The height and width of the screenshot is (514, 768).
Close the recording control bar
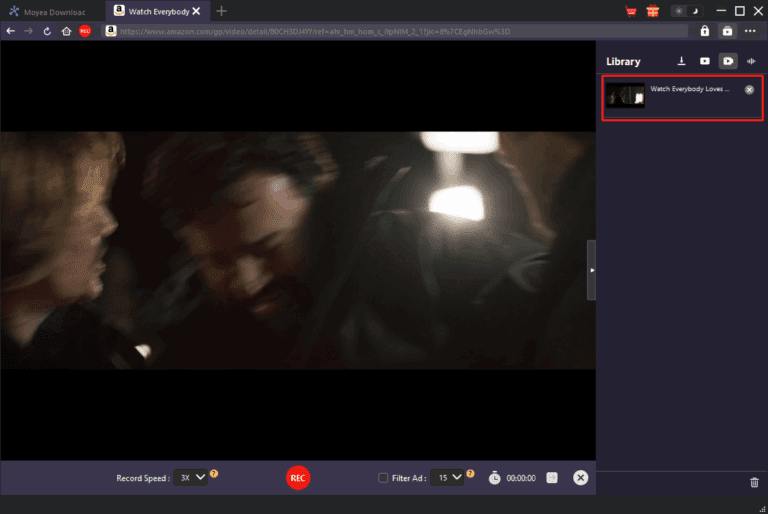580,478
